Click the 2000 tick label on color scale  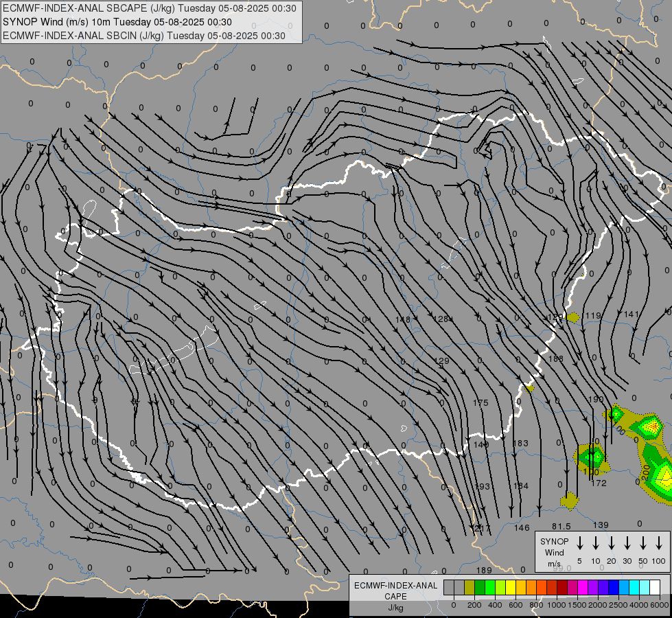pos(597,605)
